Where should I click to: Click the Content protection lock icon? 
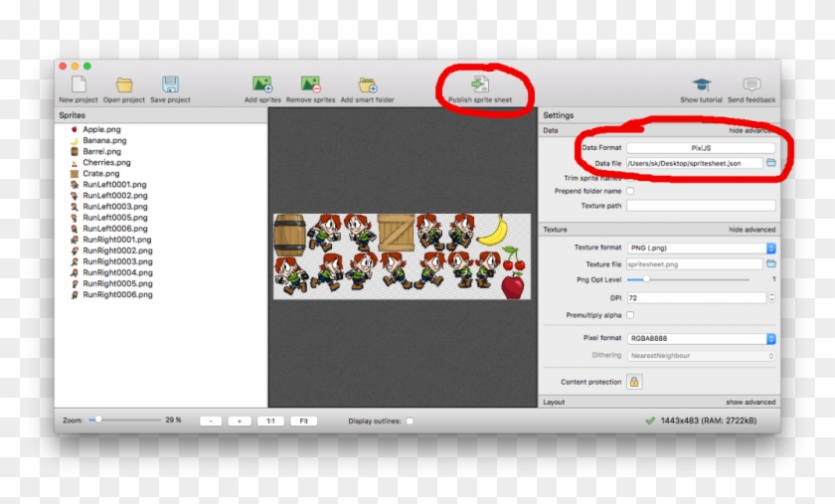(634, 382)
